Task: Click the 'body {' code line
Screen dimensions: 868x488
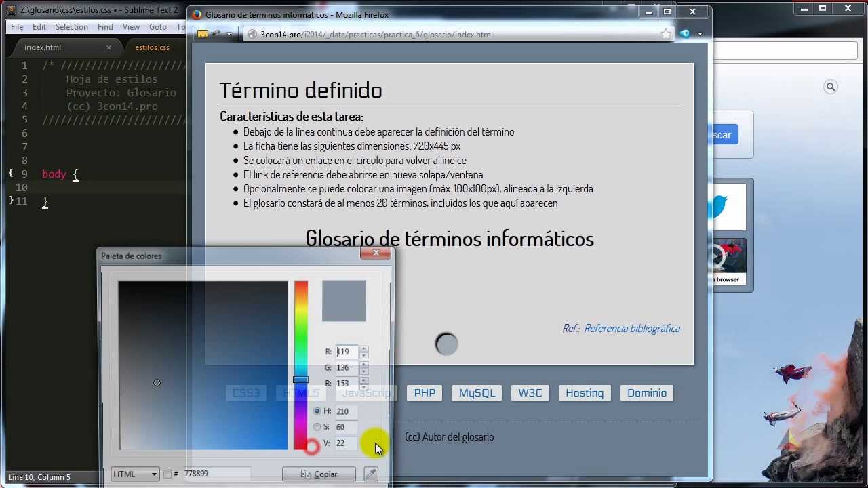Action: (x=60, y=174)
